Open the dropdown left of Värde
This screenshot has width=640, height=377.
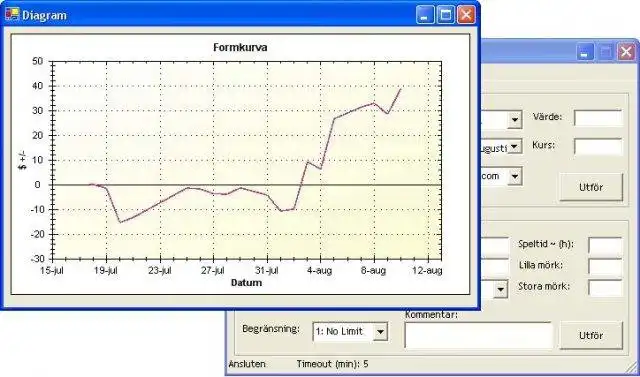click(x=515, y=120)
